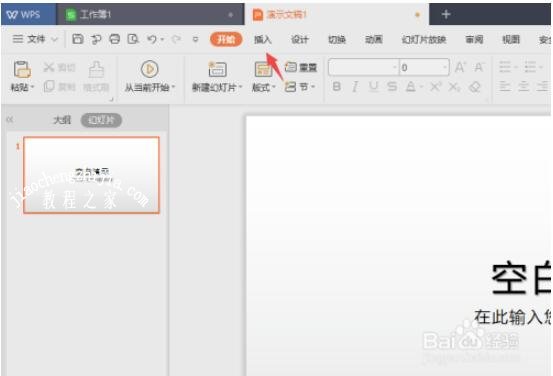Open the View (视图) ribbon tab
The width and height of the screenshot is (553, 376).
coord(511,39)
